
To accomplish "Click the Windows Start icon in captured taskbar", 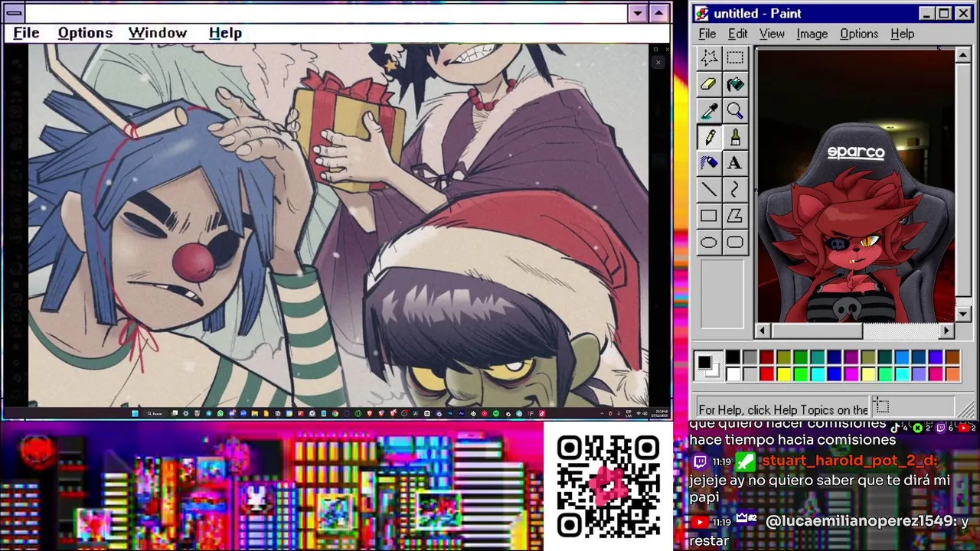I will 135,413.
